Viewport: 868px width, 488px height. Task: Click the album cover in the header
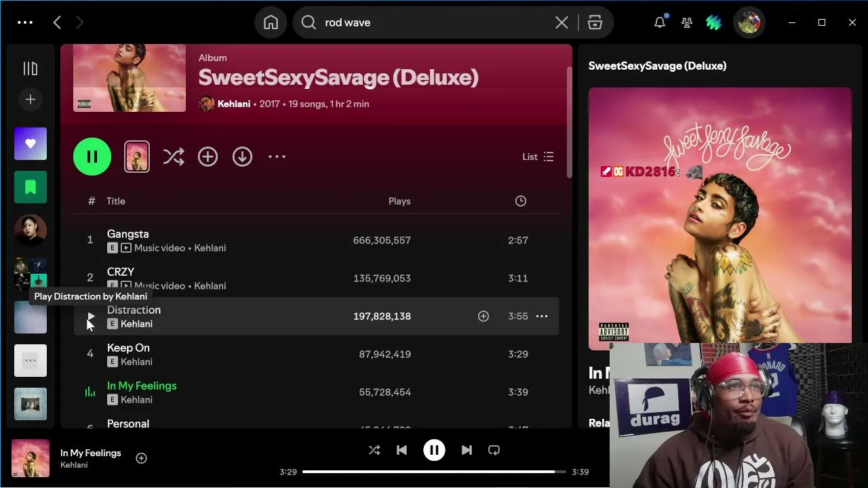click(130, 78)
